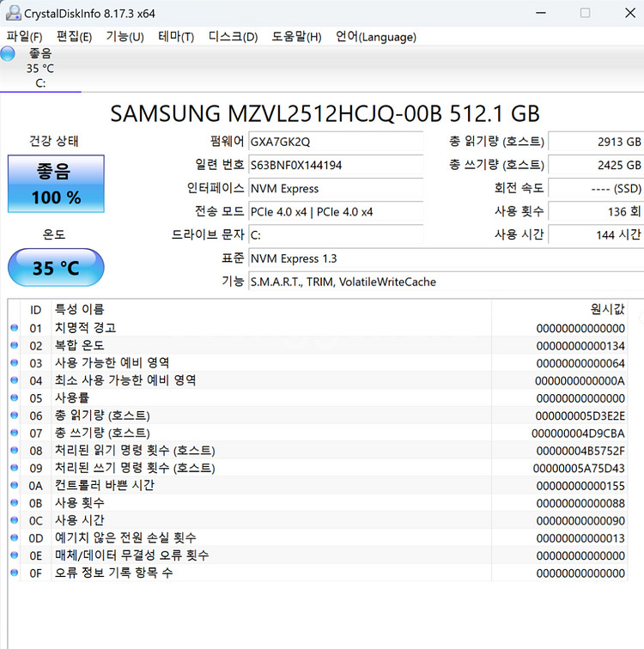Click the ID column header
The height and width of the screenshot is (649, 644).
coord(35,310)
